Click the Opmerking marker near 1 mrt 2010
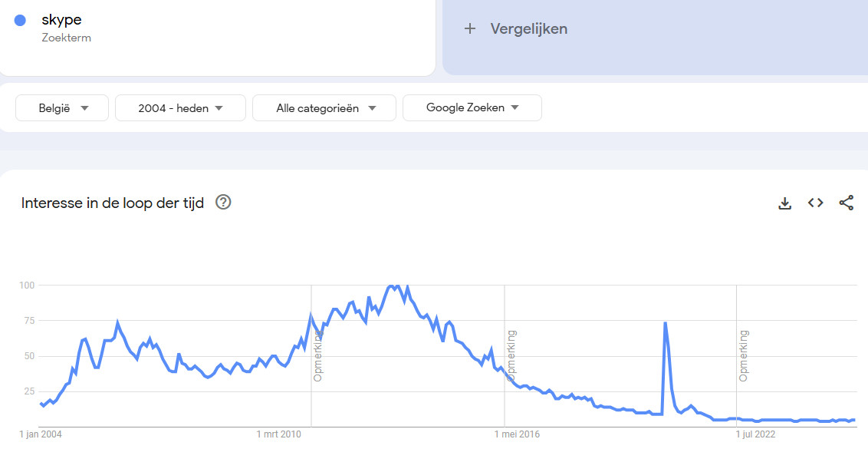The width and height of the screenshot is (868, 472). [x=317, y=355]
